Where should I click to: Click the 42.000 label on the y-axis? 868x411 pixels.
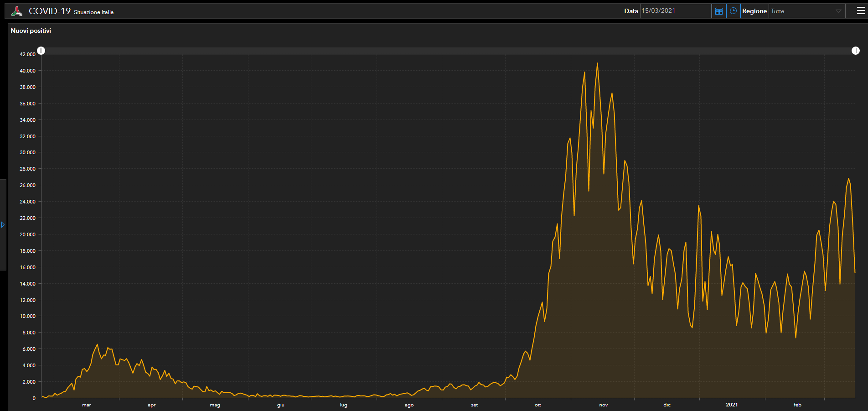point(27,54)
